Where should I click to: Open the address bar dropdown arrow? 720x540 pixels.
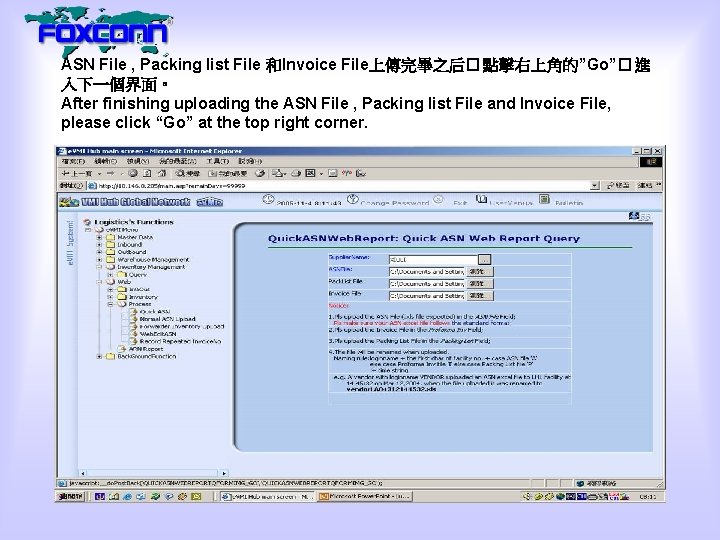click(x=595, y=186)
